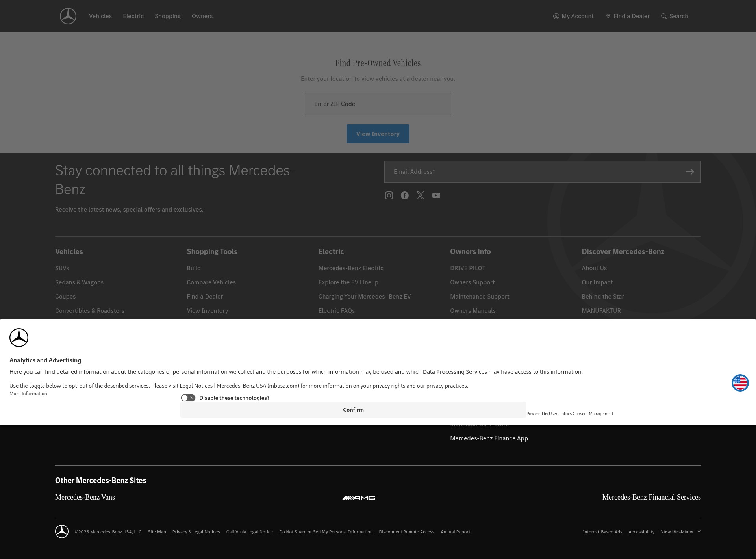Image resolution: width=756 pixels, height=559 pixels.
Task: Open the Annual Report link
Action: [x=456, y=532]
